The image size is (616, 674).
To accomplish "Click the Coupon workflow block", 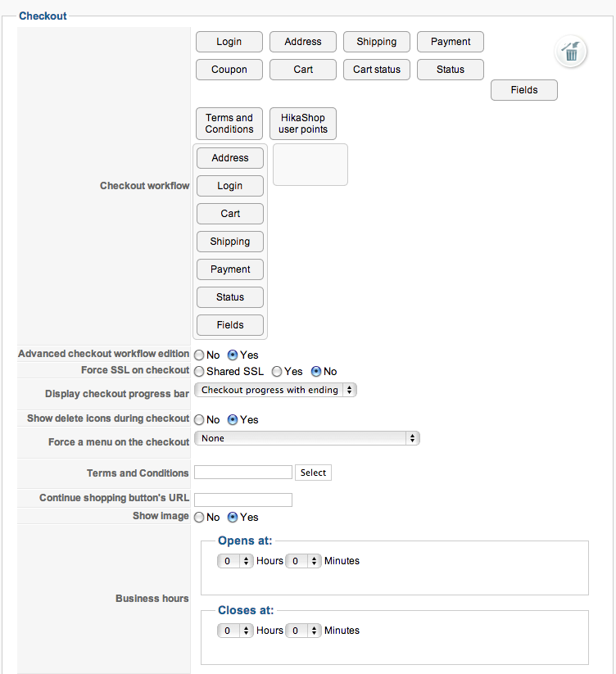I will (x=229, y=70).
